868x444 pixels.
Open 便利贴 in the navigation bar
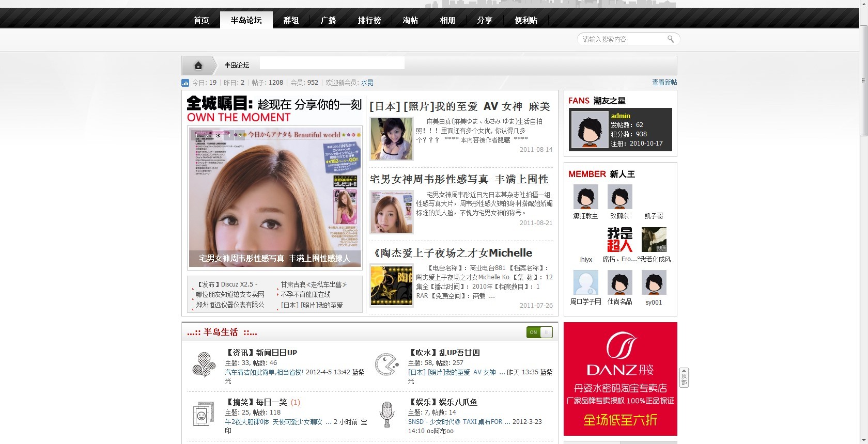(x=526, y=20)
